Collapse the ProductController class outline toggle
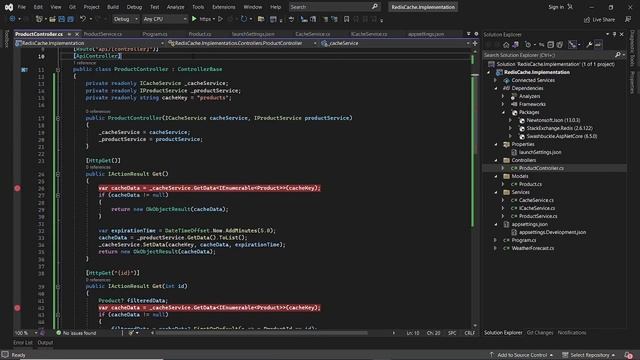Image resolution: width=640 pixels, height=360 pixels. point(58,70)
